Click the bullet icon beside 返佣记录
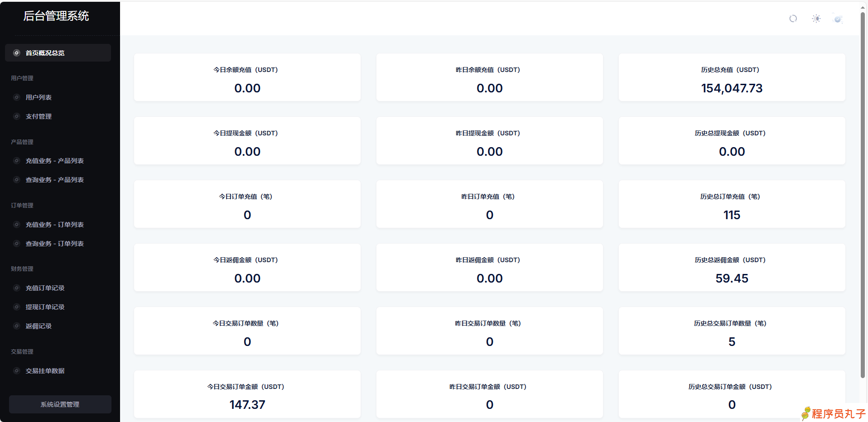Viewport: 868px width, 422px height. [17, 326]
